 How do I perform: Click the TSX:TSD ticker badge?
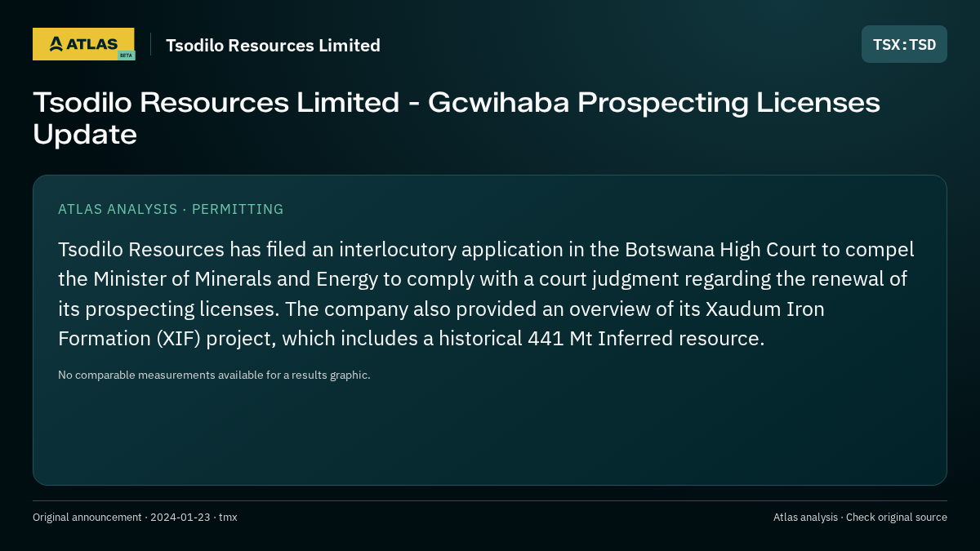pos(904,44)
